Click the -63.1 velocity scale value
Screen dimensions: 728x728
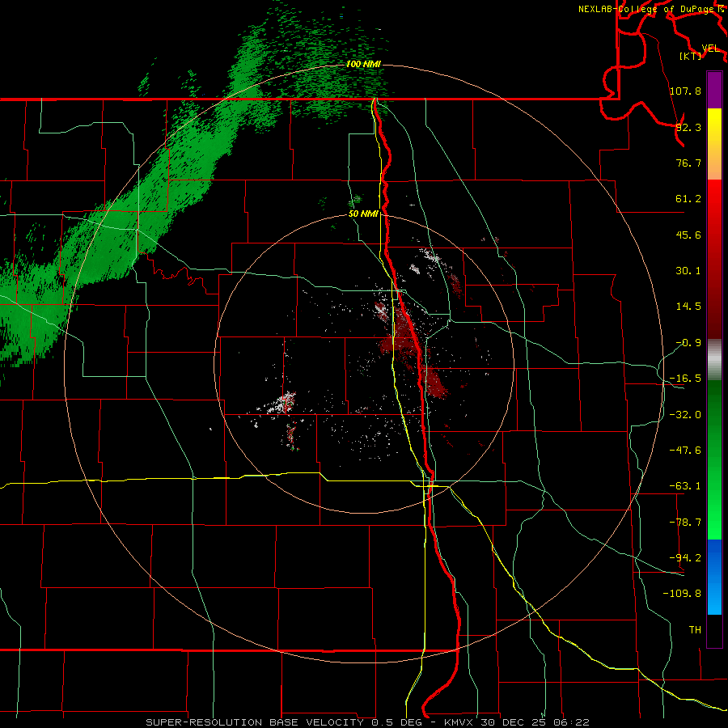click(685, 486)
